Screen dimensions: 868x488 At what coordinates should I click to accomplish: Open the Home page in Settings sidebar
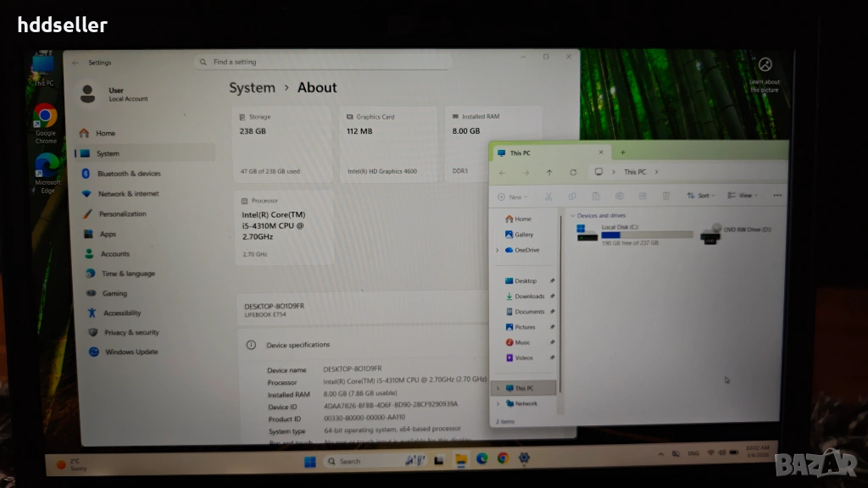[105, 133]
